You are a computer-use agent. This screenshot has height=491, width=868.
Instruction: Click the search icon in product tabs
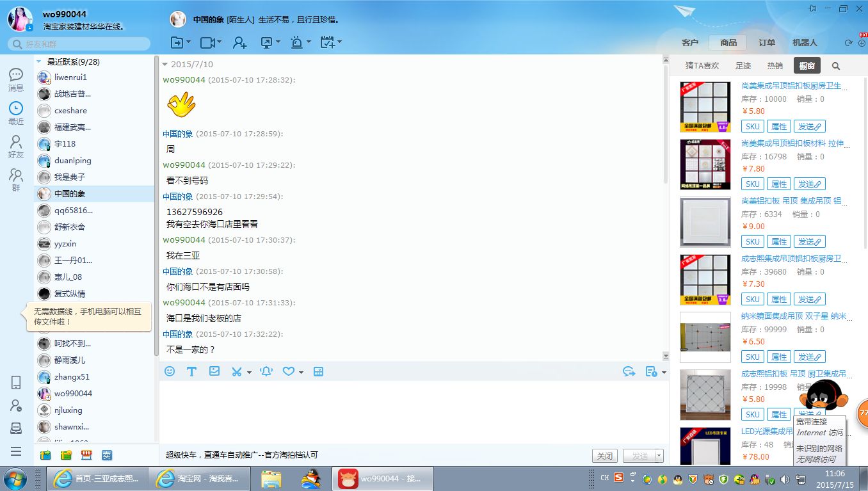(x=836, y=66)
